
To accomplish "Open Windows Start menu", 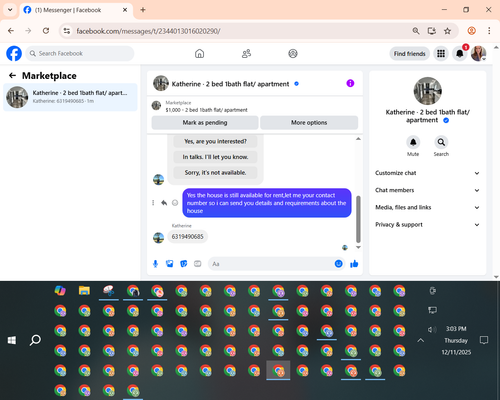I will (12, 340).
